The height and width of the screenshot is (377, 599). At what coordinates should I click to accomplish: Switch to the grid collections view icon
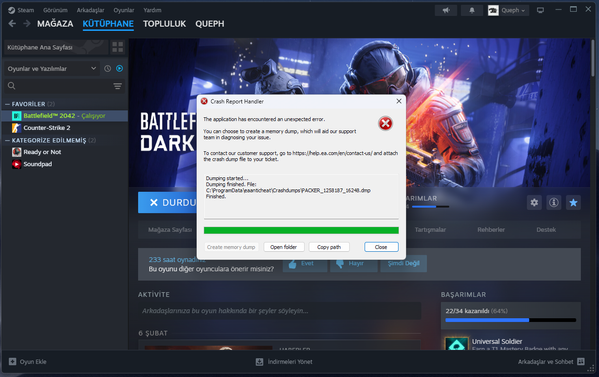(118, 47)
